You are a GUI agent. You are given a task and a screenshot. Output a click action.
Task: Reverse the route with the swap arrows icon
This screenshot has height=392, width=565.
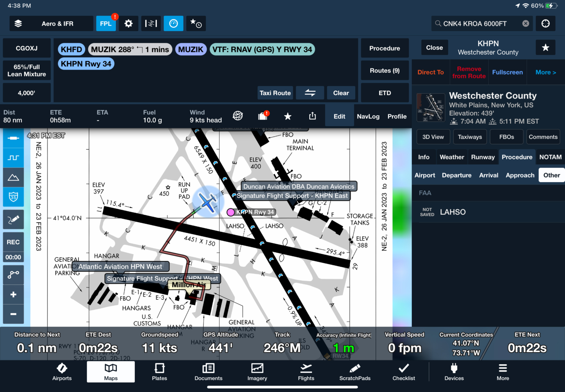pyautogui.click(x=310, y=93)
